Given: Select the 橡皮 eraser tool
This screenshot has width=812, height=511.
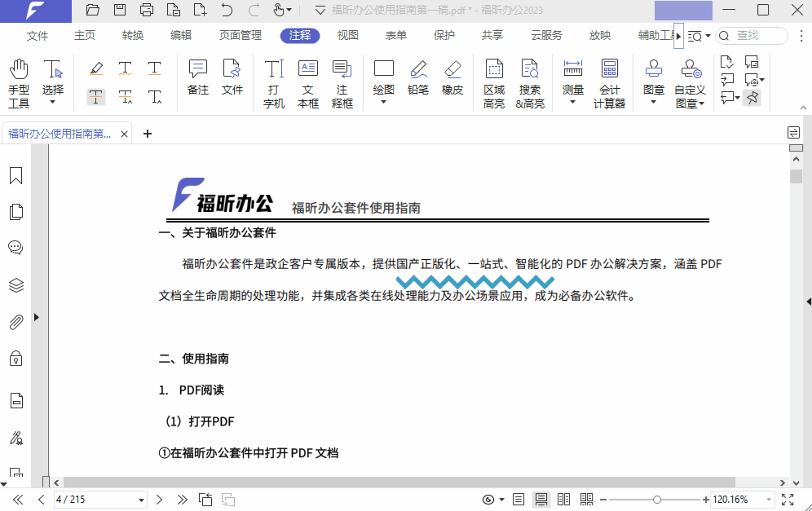Looking at the screenshot, I should coord(452,79).
